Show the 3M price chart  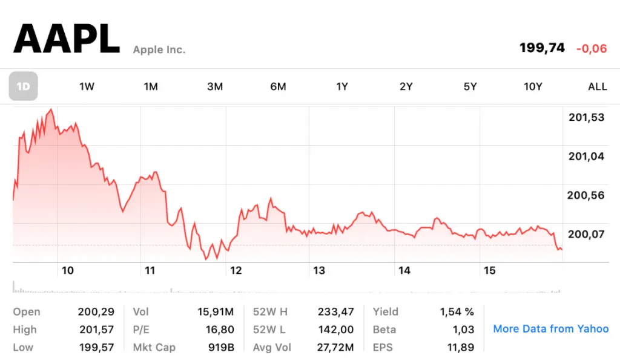(215, 86)
